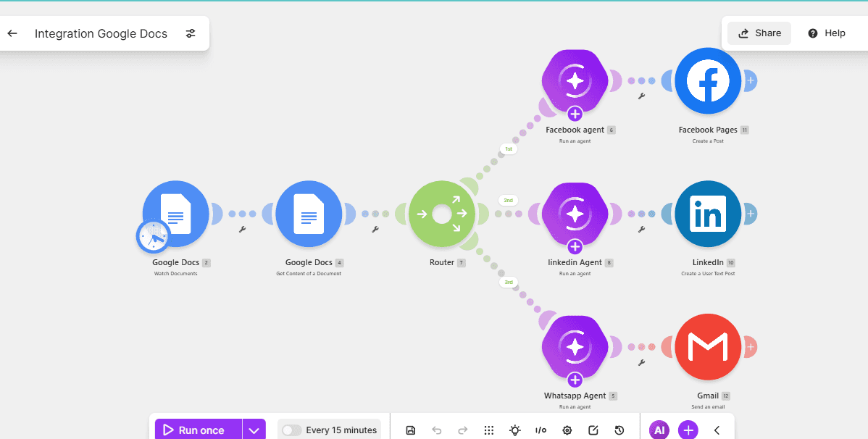Screen dimensions: 868x439
Task: Auto-align modules with the grid icon
Action: click(x=489, y=430)
